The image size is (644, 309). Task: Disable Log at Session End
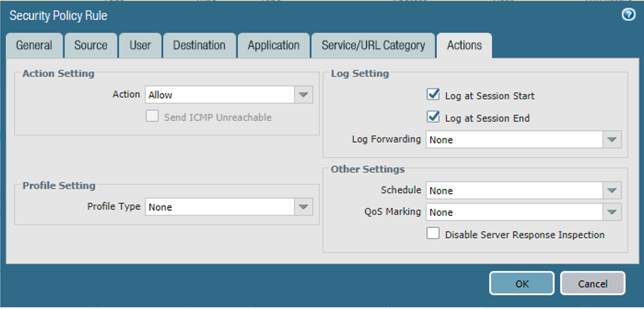pos(433,117)
